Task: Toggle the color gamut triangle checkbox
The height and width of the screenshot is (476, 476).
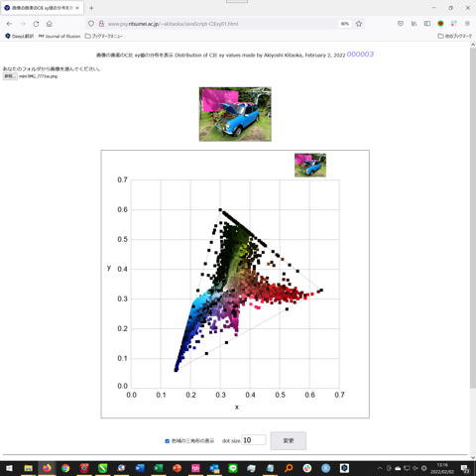Action: tap(168, 441)
